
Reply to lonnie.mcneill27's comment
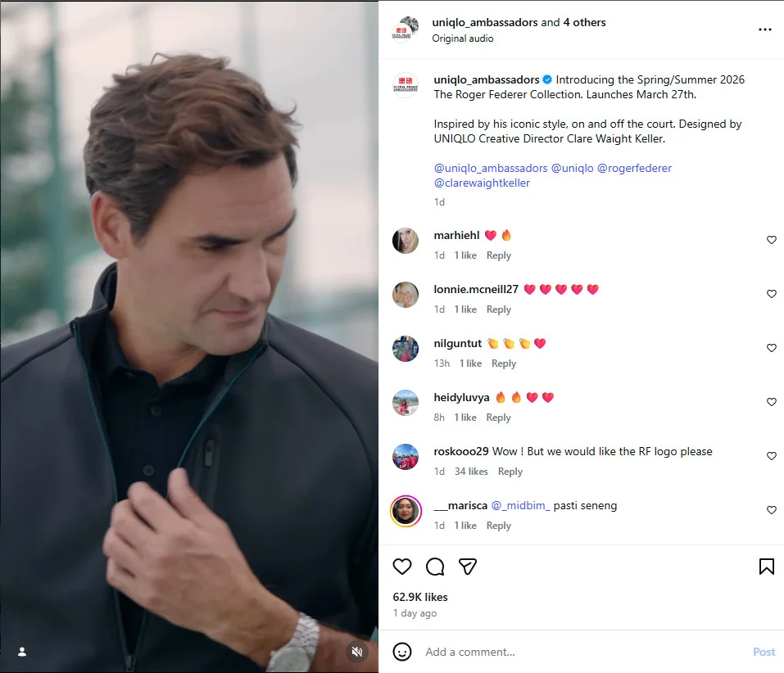click(x=498, y=309)
